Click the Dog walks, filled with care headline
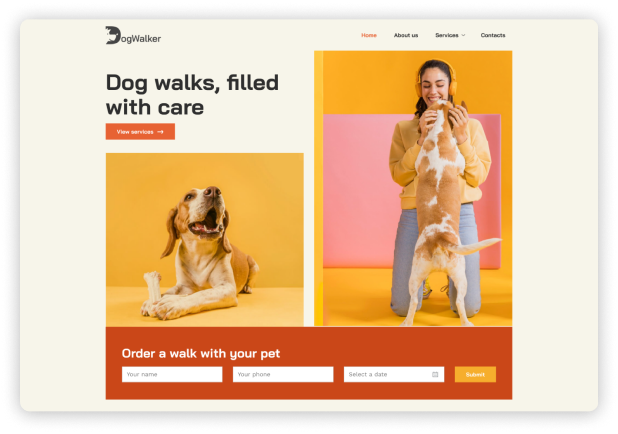Image resolution: width=618 pixels, height=434 pixels. [x=192, y=95]
